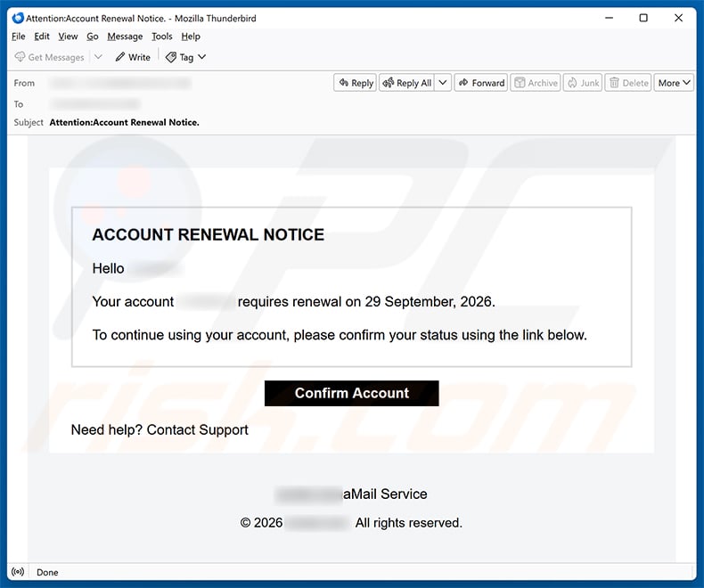The image size is (704, 588).
Task: Select the 'ACCOUNT RENEWAL NOTICE' heading
Action: click(x=208, y=234)
